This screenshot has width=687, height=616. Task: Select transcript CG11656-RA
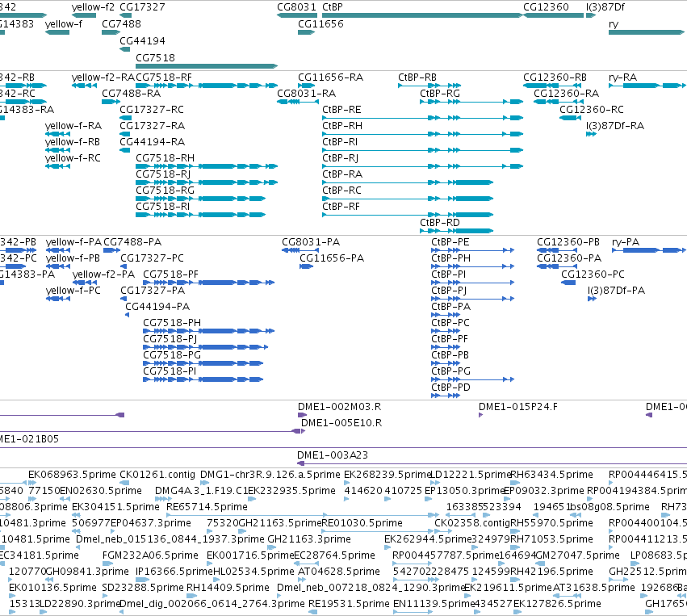306,86
